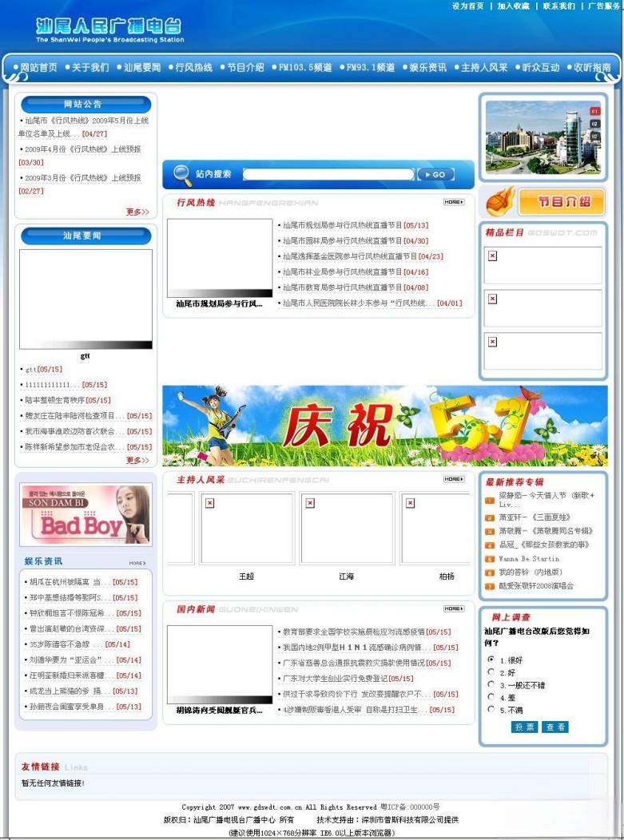Click the GO search button
The width and height of the screenshot is (624, 840).
coord(435,175)
